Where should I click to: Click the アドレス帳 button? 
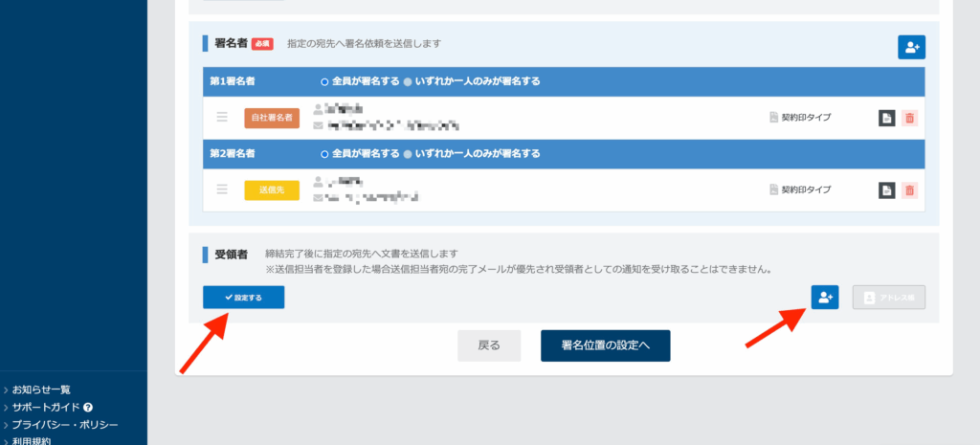click(x=889, y=298)
